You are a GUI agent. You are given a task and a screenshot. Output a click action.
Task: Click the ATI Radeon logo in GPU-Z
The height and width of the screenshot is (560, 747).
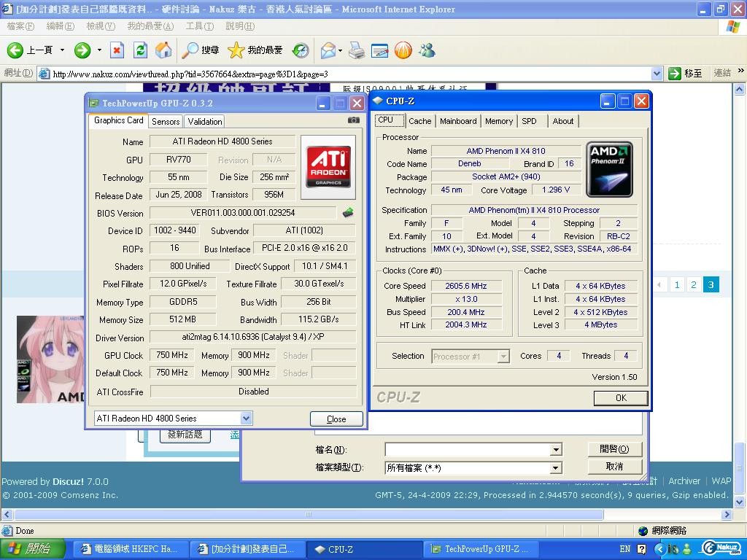pyautogui.click(x=328, y=167)
